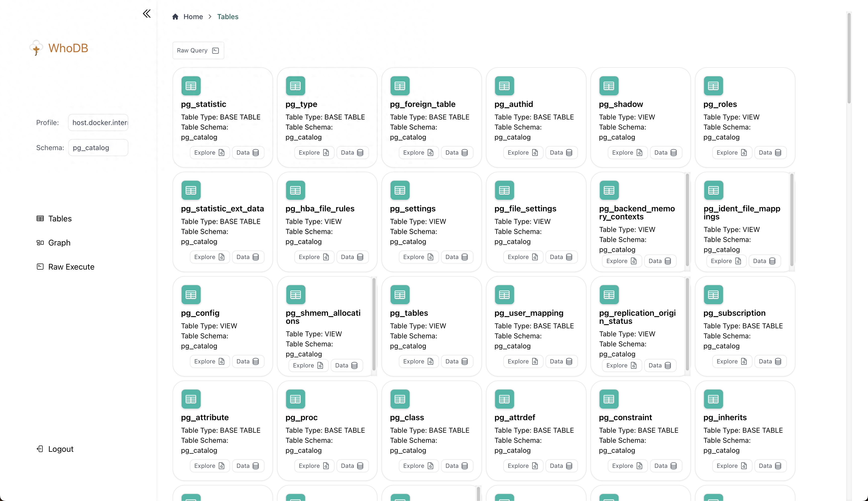Click the pg_statistic table icon
868x501 pixels.
(x=191, y=85)
